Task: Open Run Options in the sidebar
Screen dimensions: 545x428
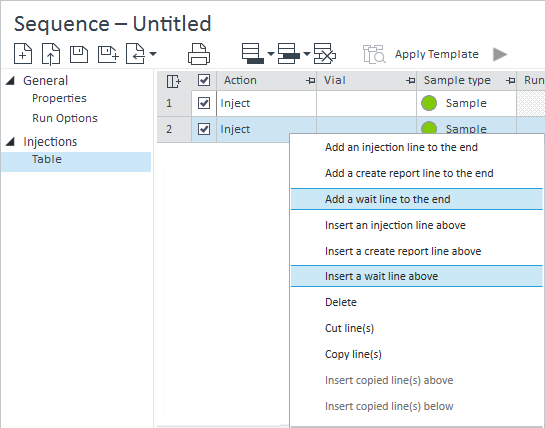Action: coord(65,118)
